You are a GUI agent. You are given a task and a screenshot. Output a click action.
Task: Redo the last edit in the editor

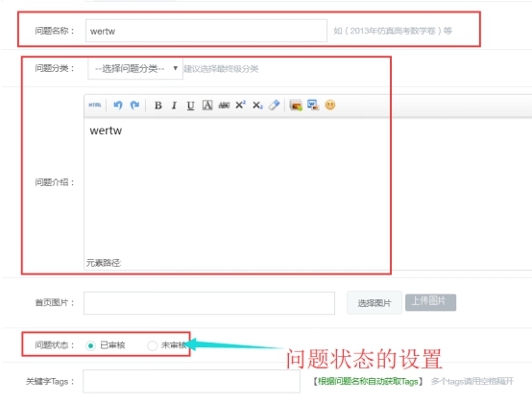tap(134, 106)
